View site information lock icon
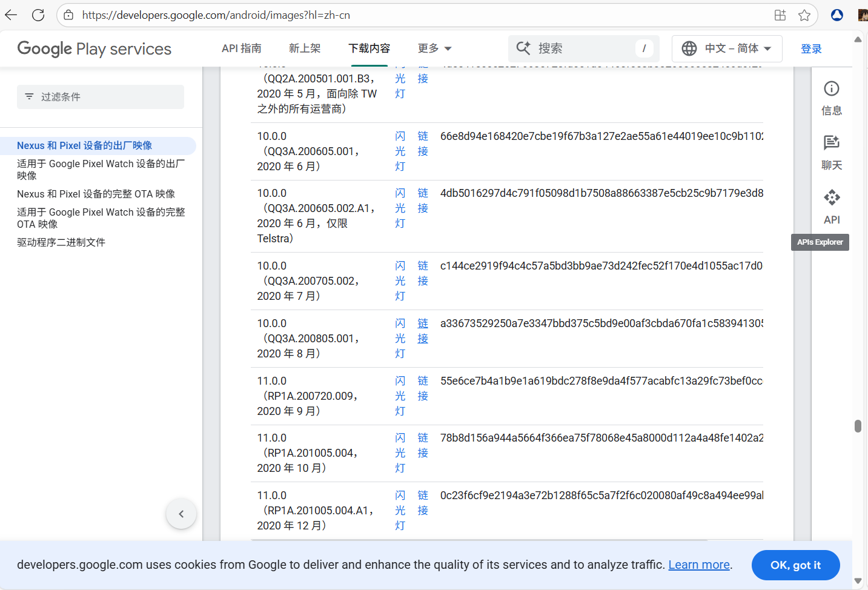 tap(68, 15)
